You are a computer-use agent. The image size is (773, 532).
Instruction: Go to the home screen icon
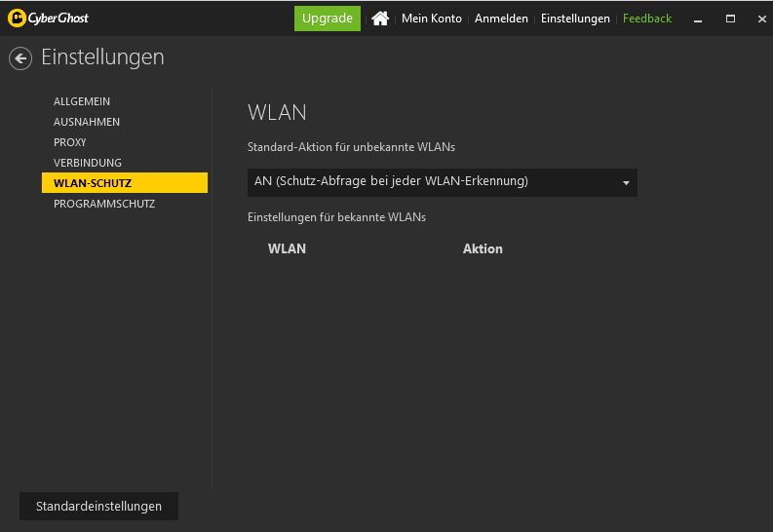380,19
